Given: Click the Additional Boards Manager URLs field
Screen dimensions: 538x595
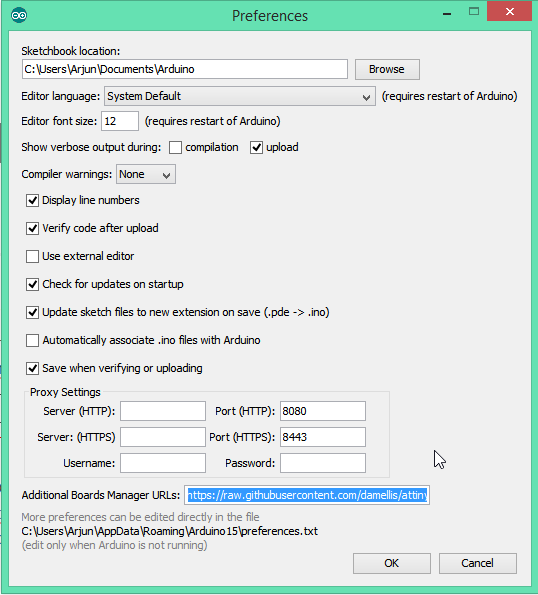Looking at the screenshot, I should tap(307, 495).
